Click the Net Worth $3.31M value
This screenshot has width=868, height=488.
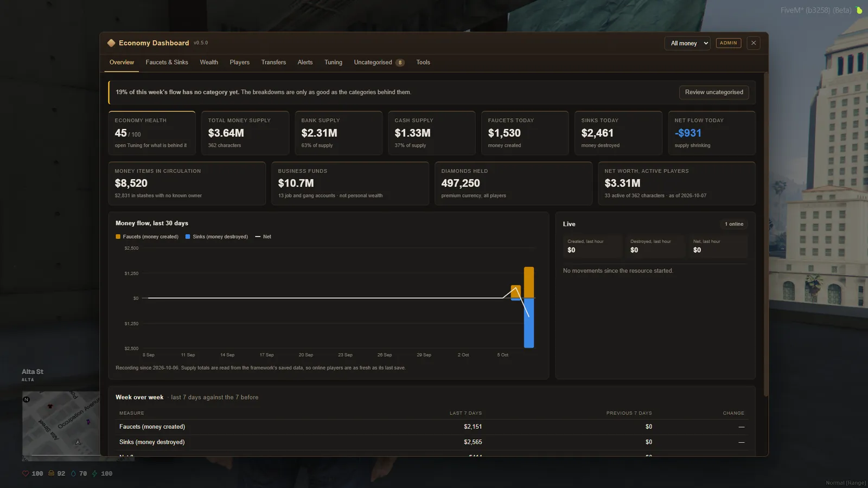click(622, 183)
